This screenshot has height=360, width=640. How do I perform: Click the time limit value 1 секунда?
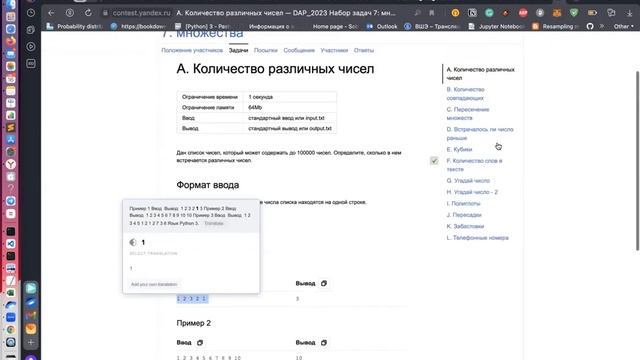point(260,97)
